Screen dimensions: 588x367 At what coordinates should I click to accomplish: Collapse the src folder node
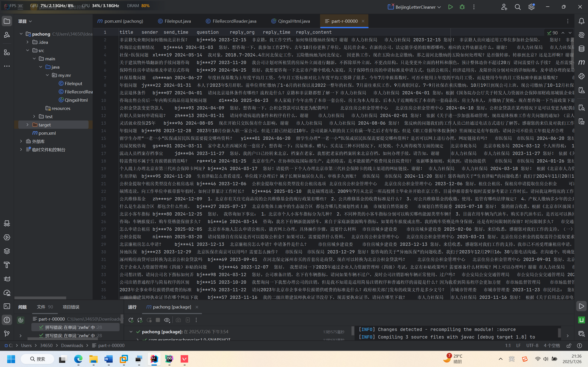(x=27, y=50)
